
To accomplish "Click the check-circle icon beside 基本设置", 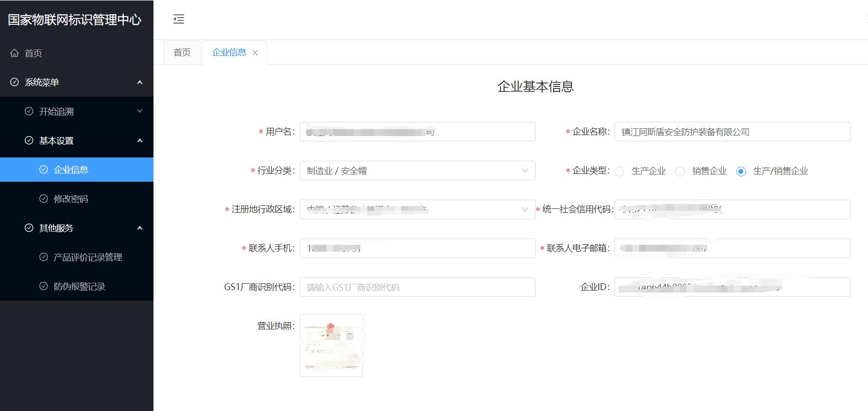I will [x=29, y=140].
